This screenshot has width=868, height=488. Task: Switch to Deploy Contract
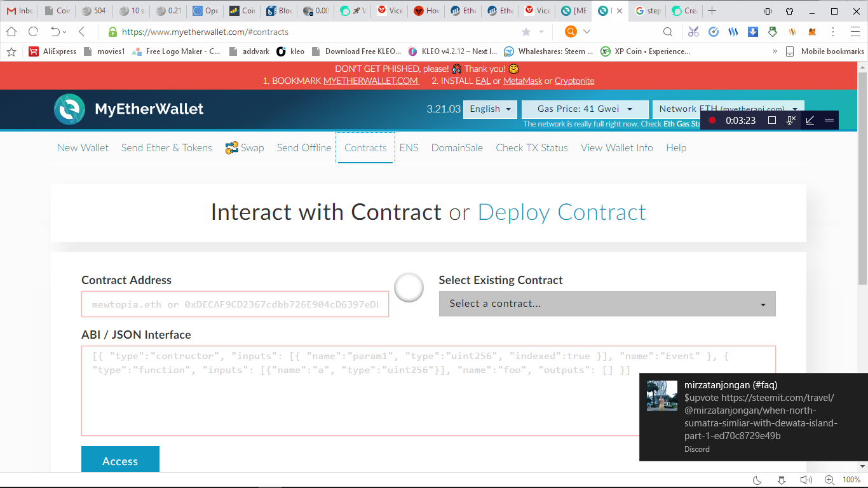(562, 212)
